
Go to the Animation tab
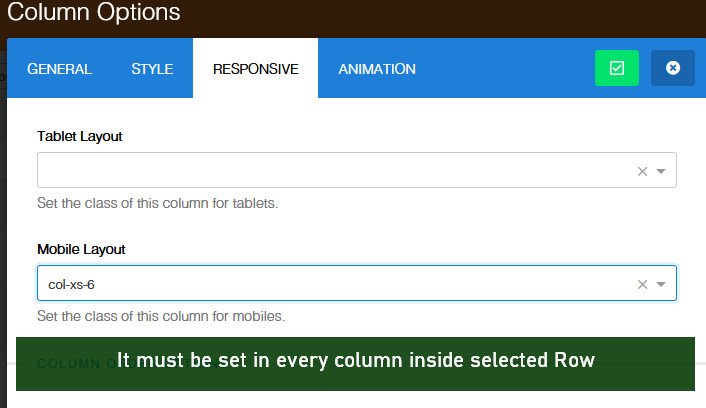[377, 69]
